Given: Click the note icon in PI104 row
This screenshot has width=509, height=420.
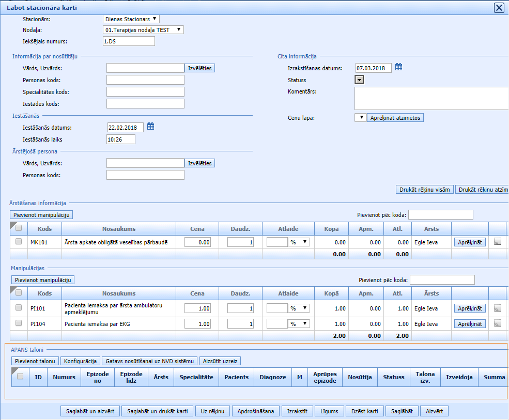Looking at the screenshot, I should [x=497, y=323].
